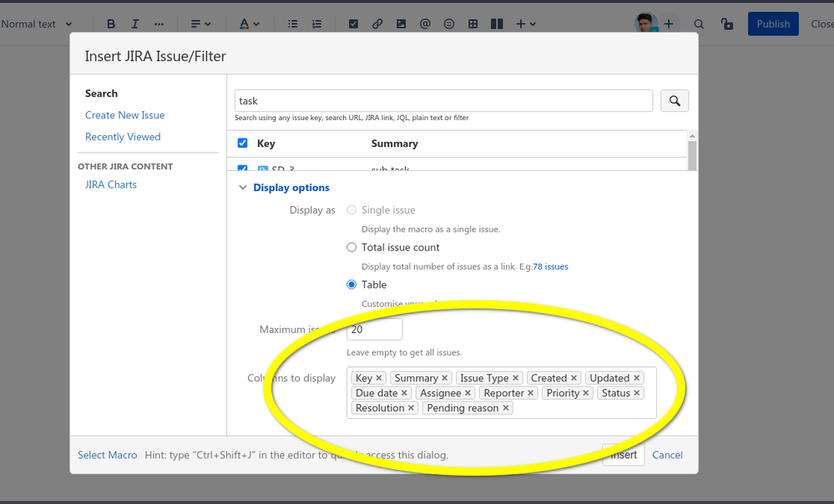Click Maximum issues field showing 20

375,330
